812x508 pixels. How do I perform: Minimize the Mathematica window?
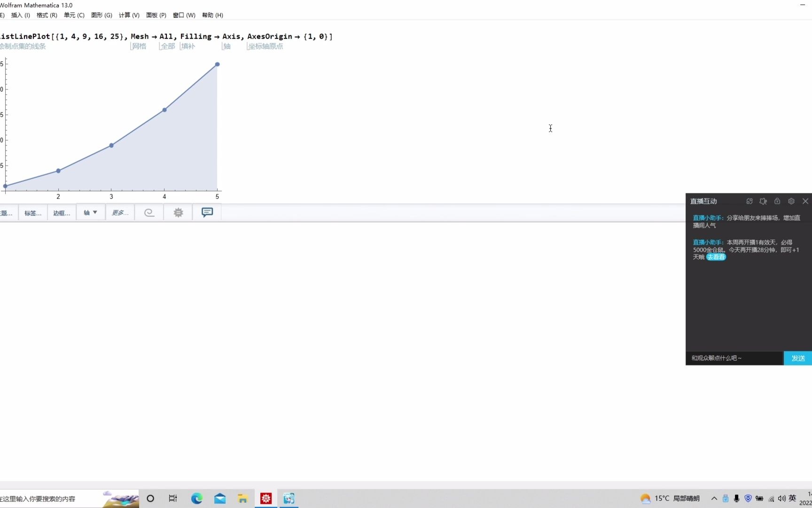point(802,5)
